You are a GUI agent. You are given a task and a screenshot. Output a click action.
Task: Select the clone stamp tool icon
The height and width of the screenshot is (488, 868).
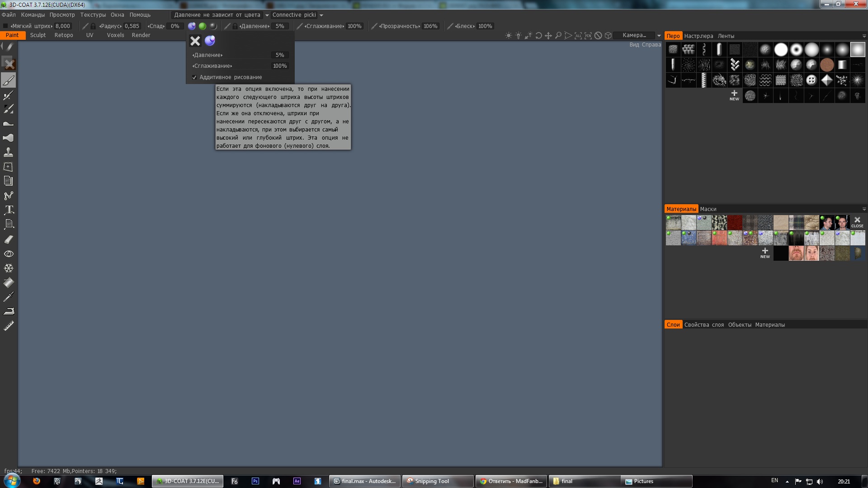click(9, 152)
